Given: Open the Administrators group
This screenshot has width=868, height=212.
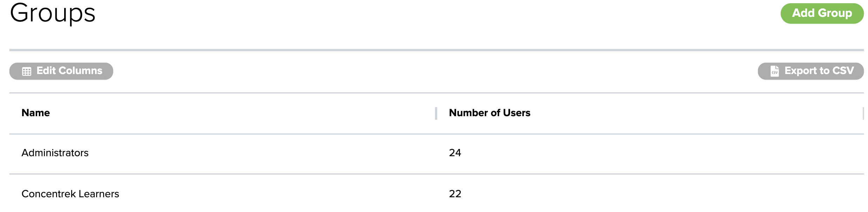Looking at the screenshot, I should 55,153.
